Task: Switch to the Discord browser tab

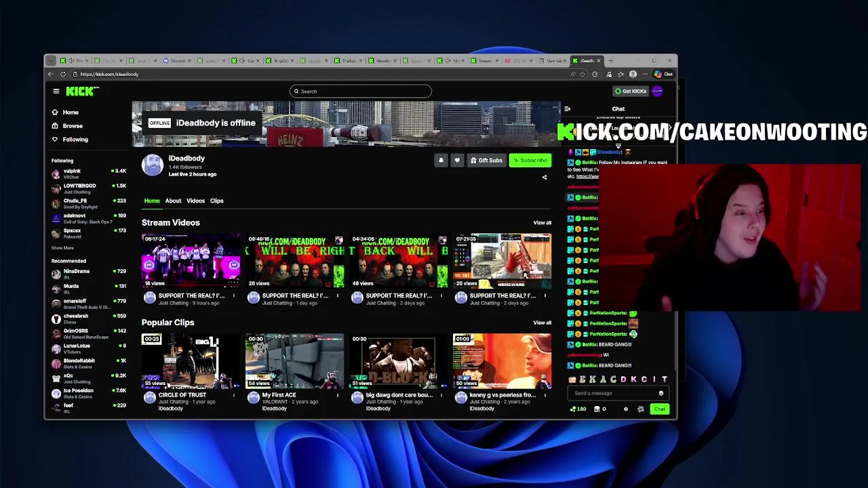Action: click(x=178, y=61)
